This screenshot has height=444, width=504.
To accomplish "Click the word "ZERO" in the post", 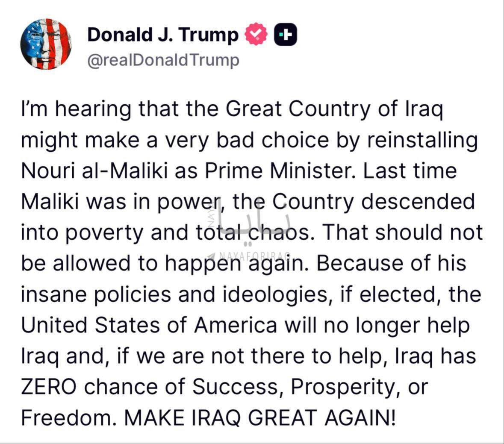I will pyautogui.click(x=49, y=387).
